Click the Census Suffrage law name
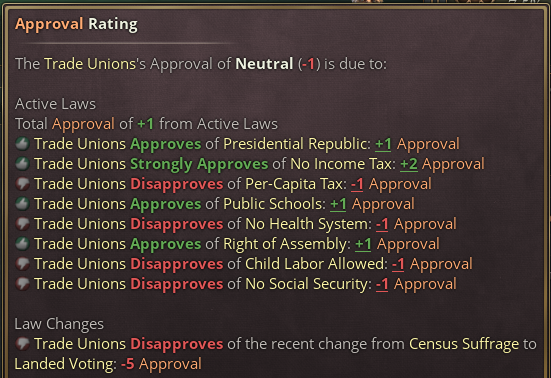Image resolution: width=551 pixels, height=378 pixels. [464, 344]
